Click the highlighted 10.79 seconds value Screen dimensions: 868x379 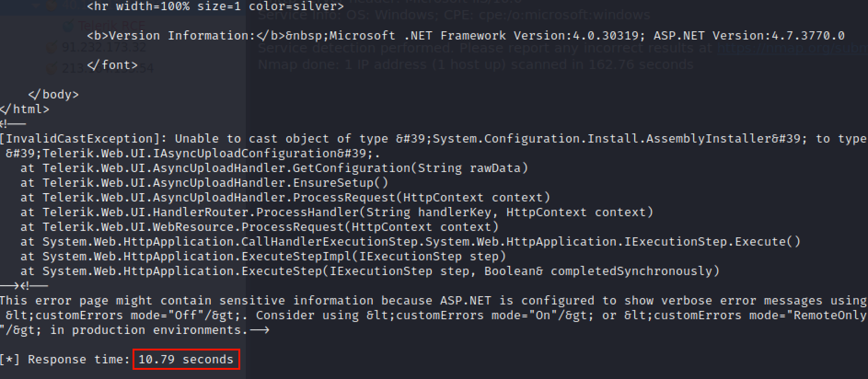tap(186, 359)
